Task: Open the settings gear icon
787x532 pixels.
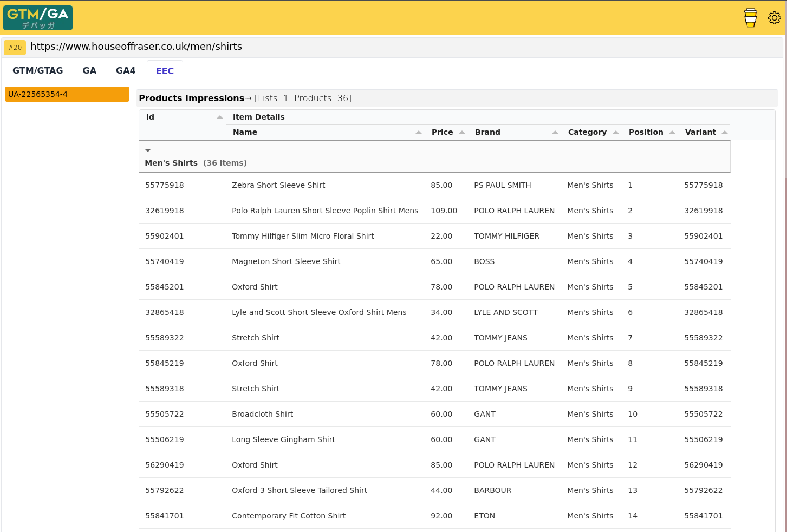Action: (775, 18)
